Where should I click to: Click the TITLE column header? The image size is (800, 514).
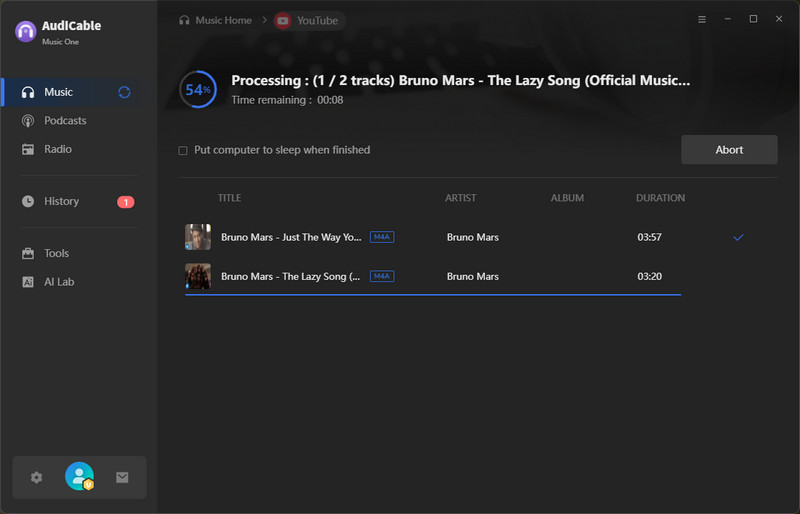point(230,198)
